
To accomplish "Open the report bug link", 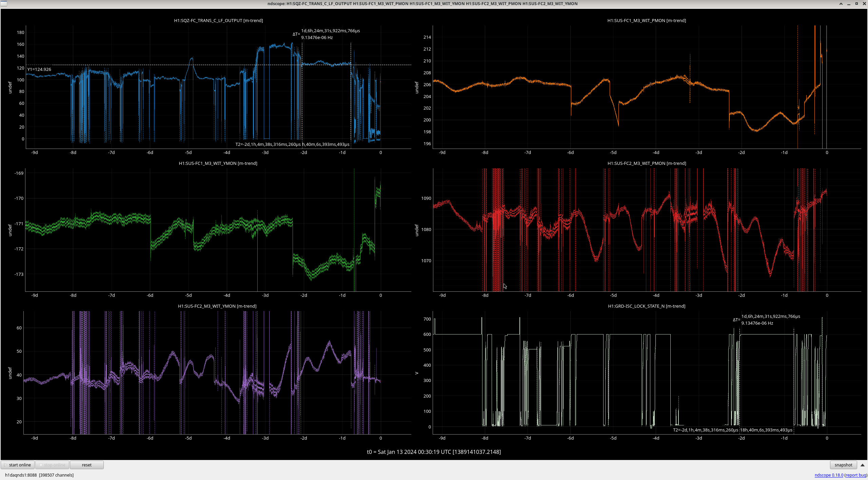I will coord(856,475).
